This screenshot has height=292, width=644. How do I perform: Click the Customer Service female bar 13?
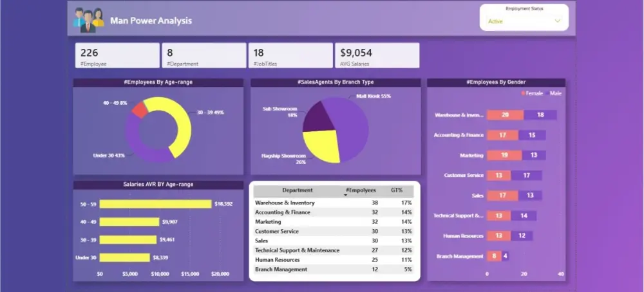tap(499, 176)
